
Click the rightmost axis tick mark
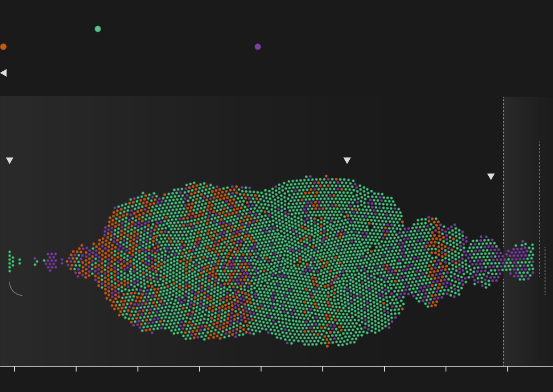tap(508, 368)
